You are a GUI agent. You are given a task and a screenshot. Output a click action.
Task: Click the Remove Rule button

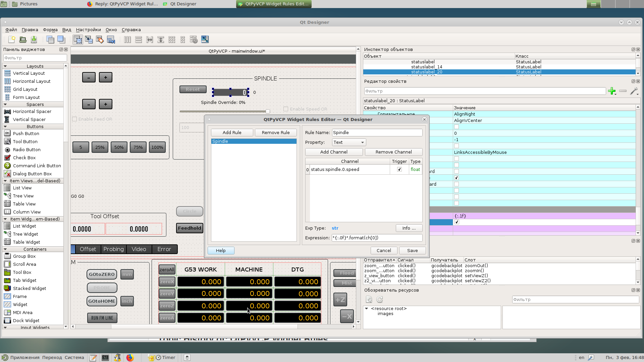click(276, 133)
